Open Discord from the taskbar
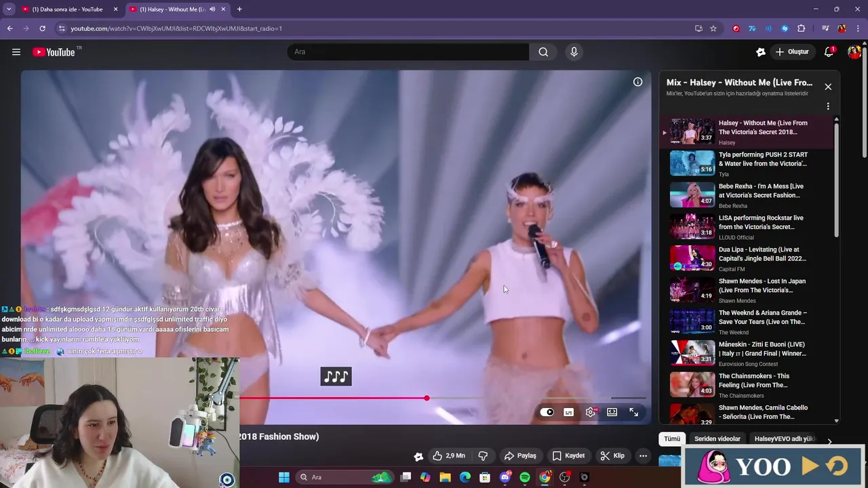The height and width of the screenshot is (488, 868). tap(505, 477)
